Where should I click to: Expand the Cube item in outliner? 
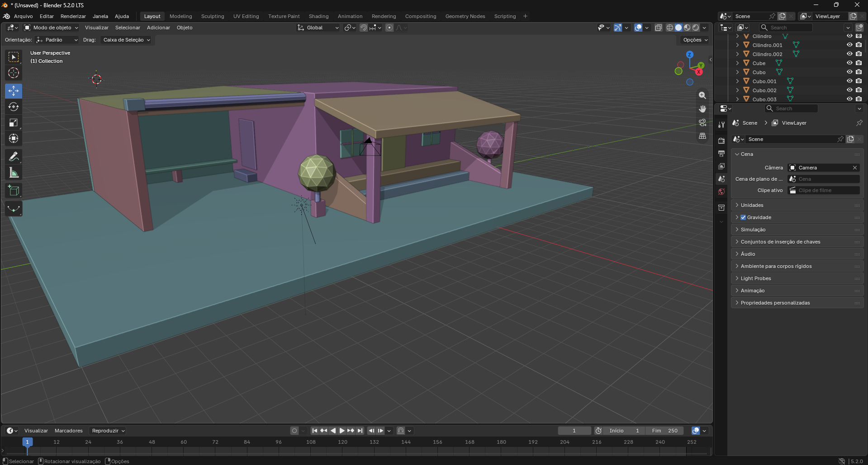(x=737, y=63)
